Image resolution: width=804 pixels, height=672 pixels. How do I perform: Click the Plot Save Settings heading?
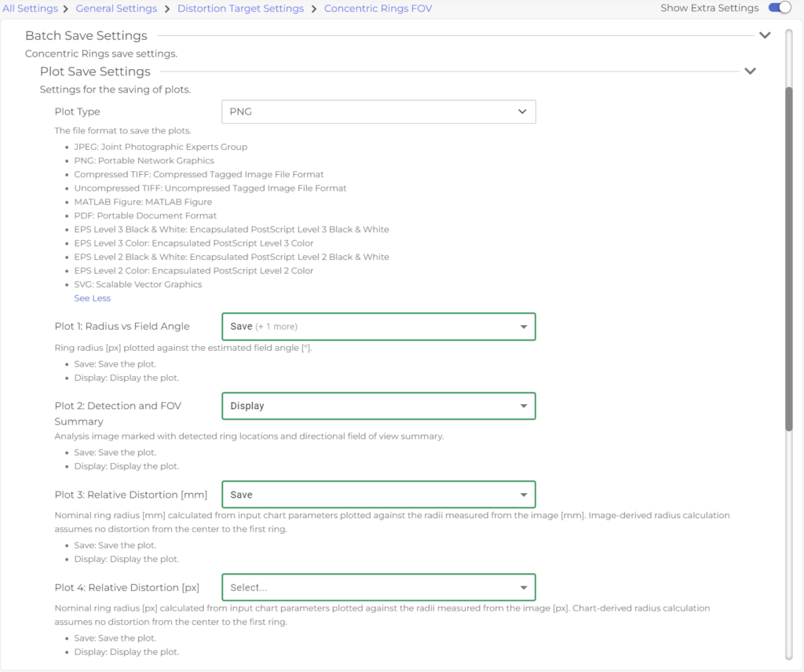tap(95, 71)
